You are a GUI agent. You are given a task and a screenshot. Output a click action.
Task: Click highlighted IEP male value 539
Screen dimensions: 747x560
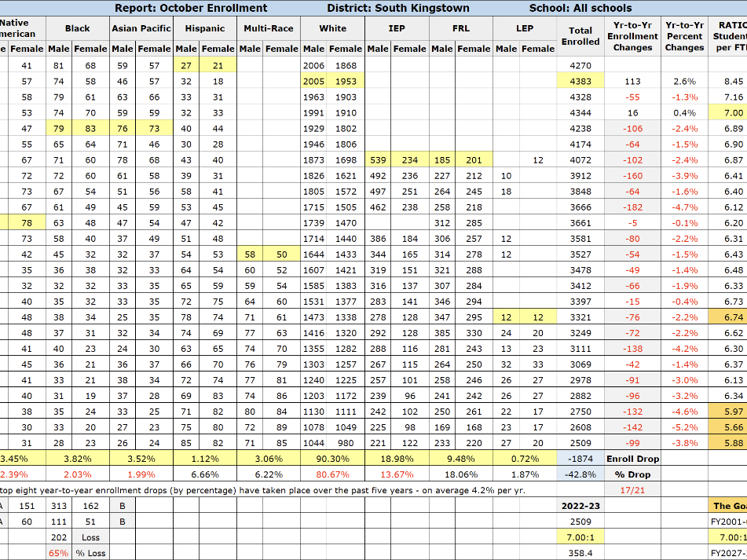378,160
